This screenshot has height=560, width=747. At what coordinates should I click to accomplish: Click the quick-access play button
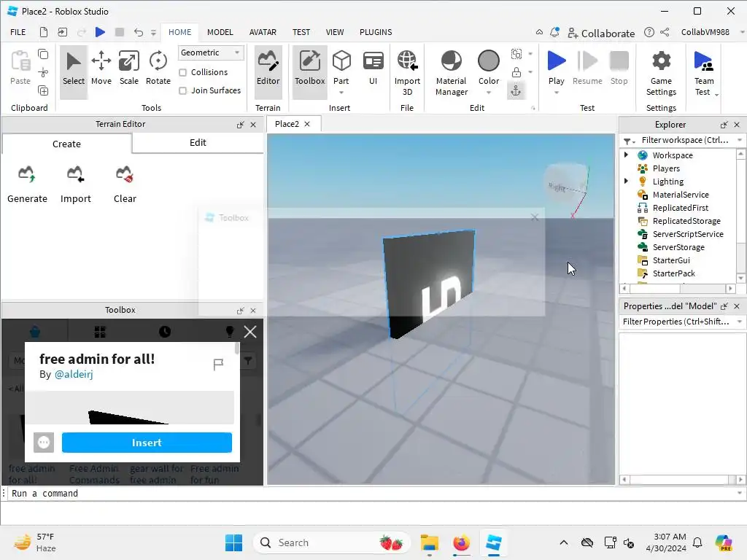(x=100, y=32)
